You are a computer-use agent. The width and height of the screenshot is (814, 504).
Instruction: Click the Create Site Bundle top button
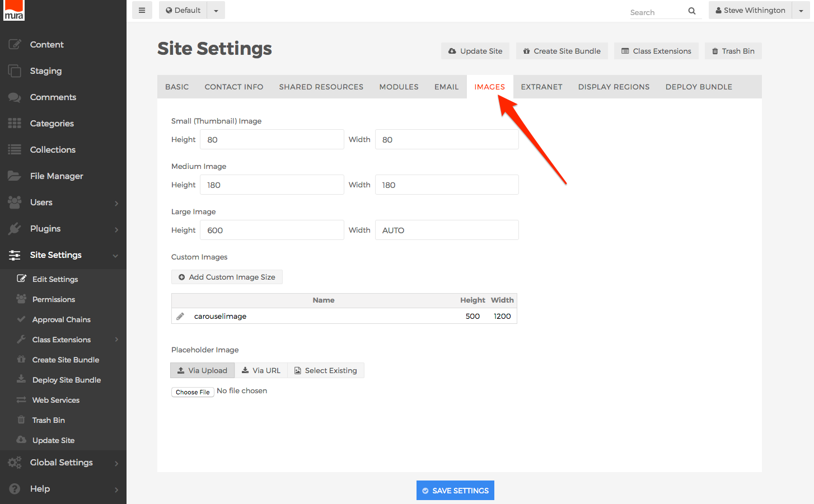point(562,51)
